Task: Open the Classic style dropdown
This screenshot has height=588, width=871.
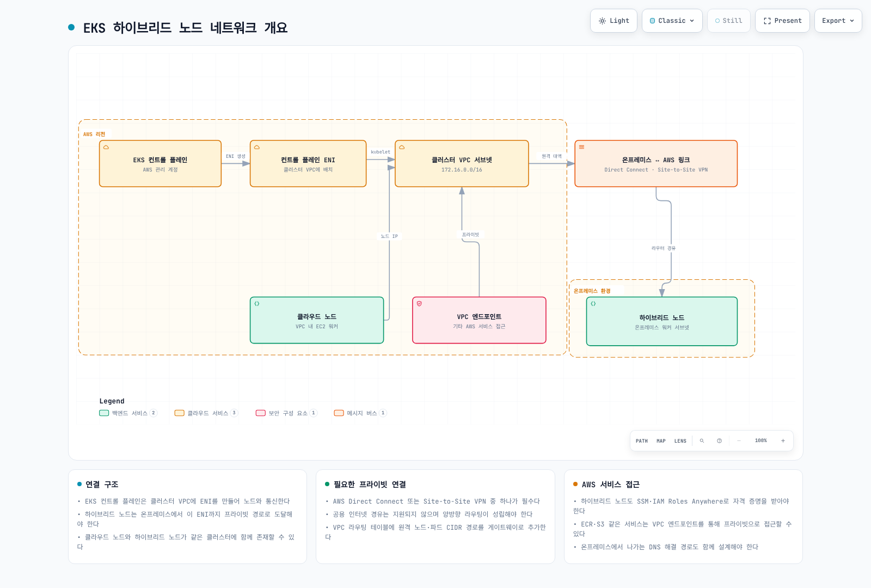Action: (x=672, y=21)
